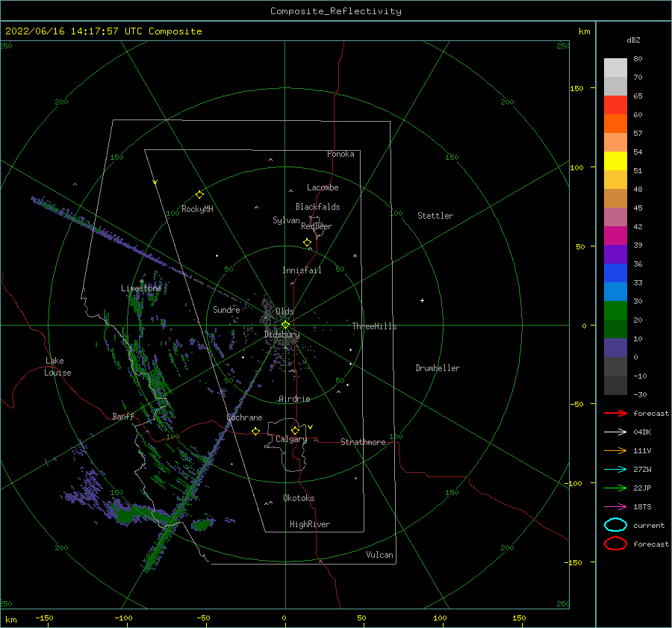Click the white plus marker north of Drumheller
672x628 pixels.
[422, 300]
